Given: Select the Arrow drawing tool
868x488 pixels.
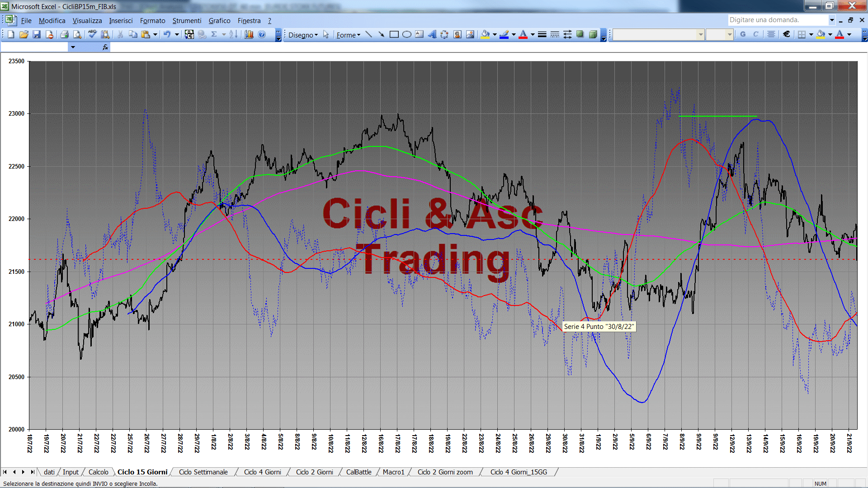Looking at the screenshot, I should pos(381,34).
